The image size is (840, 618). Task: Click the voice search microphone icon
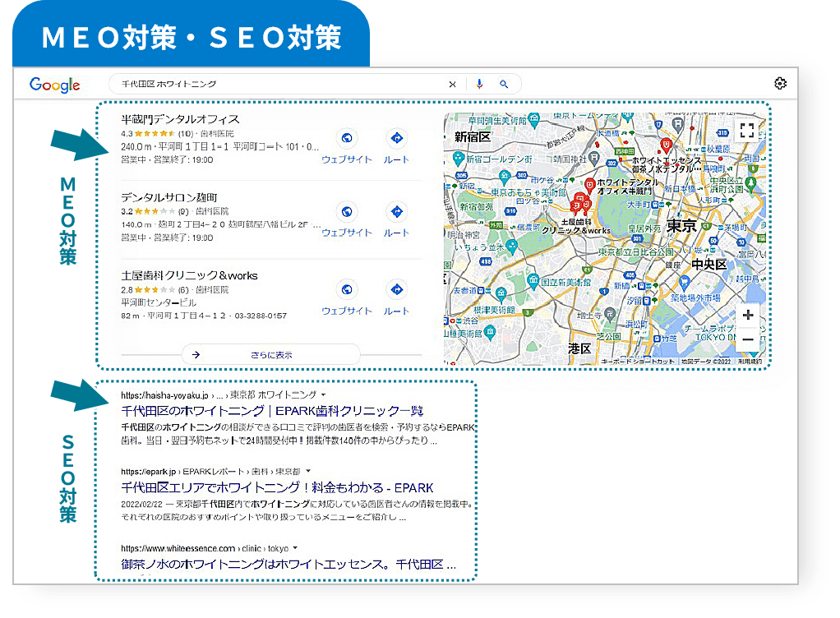pyautogui.click(x=479, y=83)
